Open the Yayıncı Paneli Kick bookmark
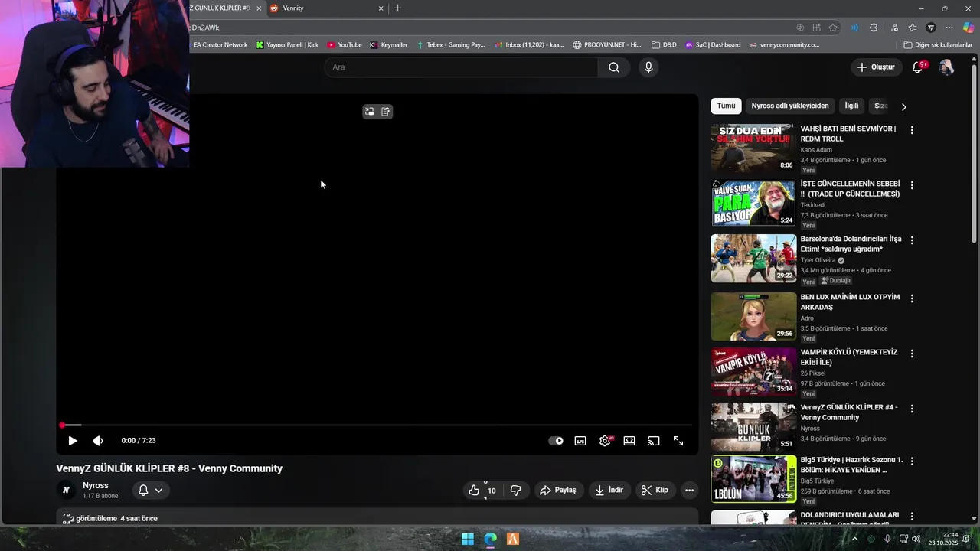The width and height of the screenshot is (980, 551). (x=287, y=45)
